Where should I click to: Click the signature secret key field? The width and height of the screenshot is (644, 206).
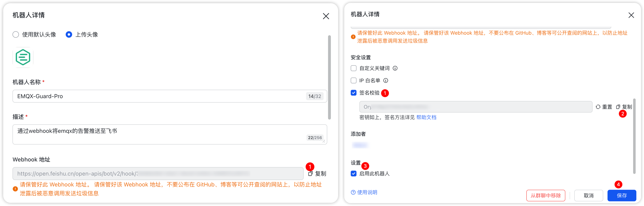click(x=476, y=107)
